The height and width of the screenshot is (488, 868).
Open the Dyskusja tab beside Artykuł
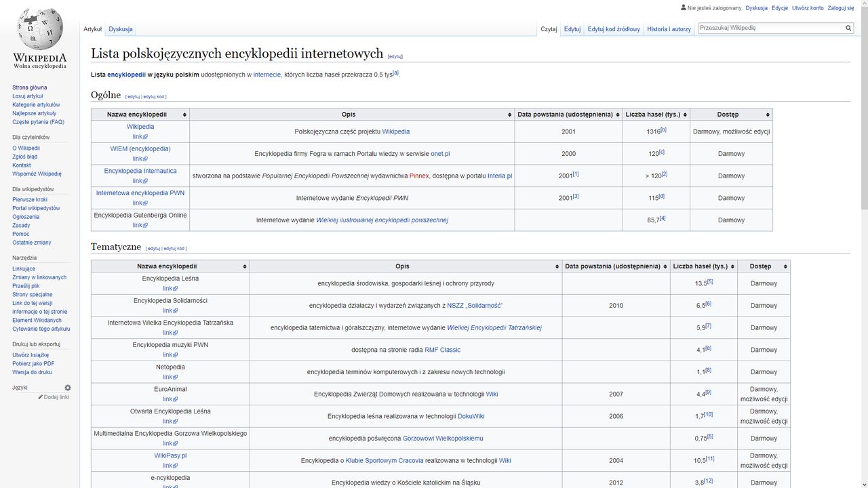click(121, 29)
